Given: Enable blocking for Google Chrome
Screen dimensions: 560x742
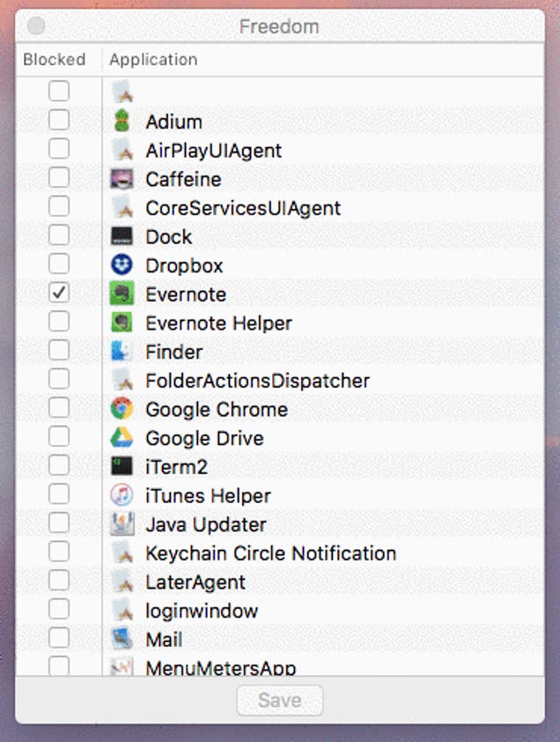Looking at the screenshot, I should click(x=59, y=407).
